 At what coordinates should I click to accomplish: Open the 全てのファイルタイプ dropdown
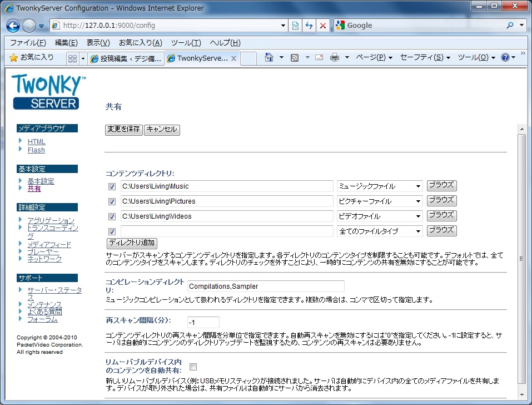click(x=380, y=231)
